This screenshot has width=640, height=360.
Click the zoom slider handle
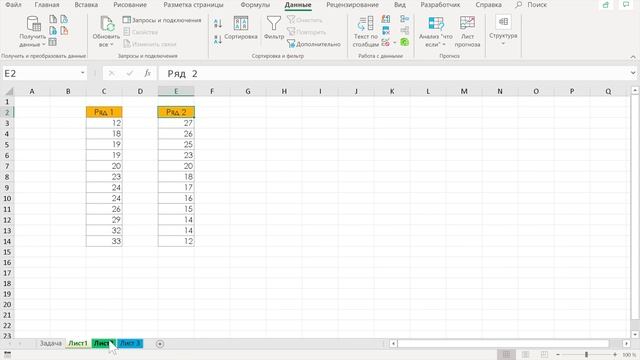tap(586, 354)
